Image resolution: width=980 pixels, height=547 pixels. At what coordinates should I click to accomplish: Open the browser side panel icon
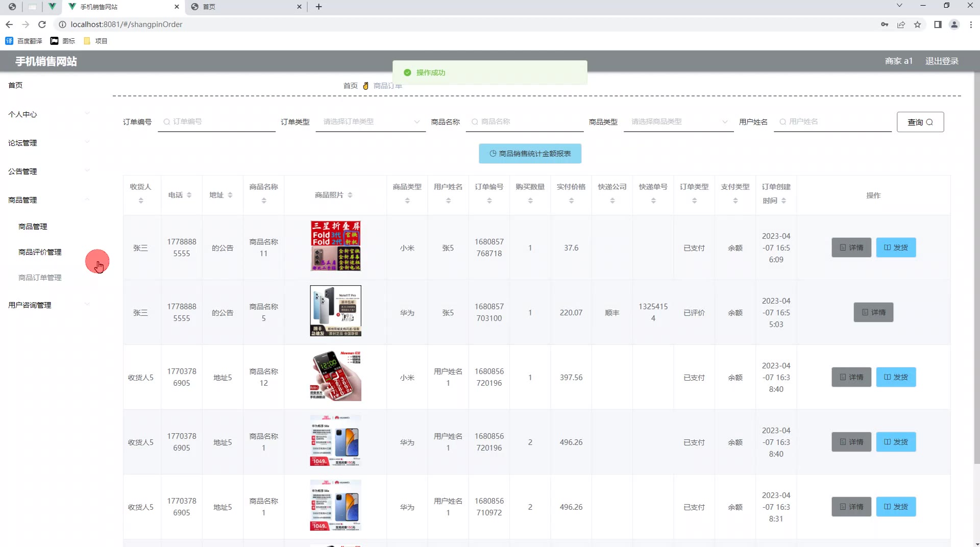click(938, 24)
